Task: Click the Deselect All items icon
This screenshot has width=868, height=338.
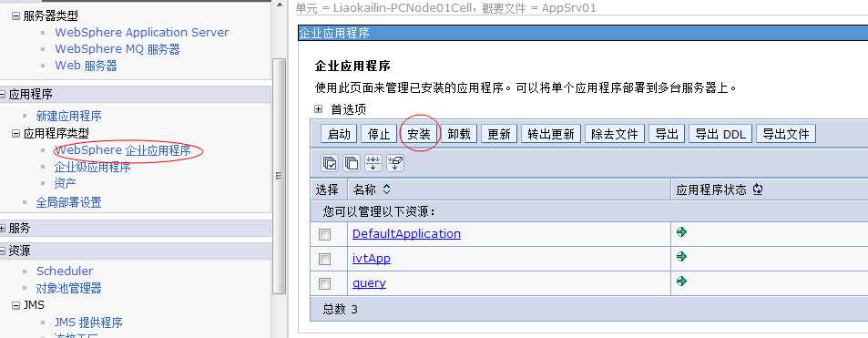Action: click(352, 163)
